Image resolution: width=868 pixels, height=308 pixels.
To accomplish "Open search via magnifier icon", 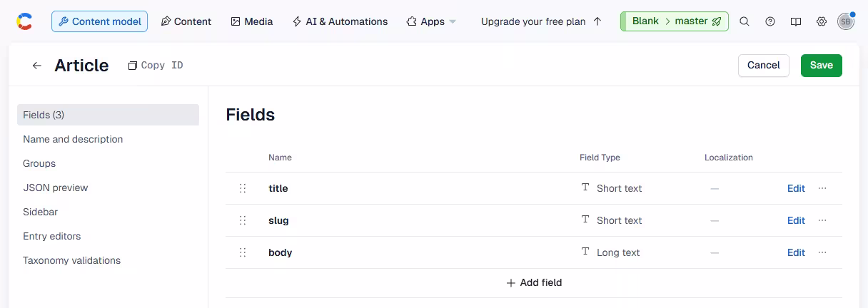I will click(745, 21).
